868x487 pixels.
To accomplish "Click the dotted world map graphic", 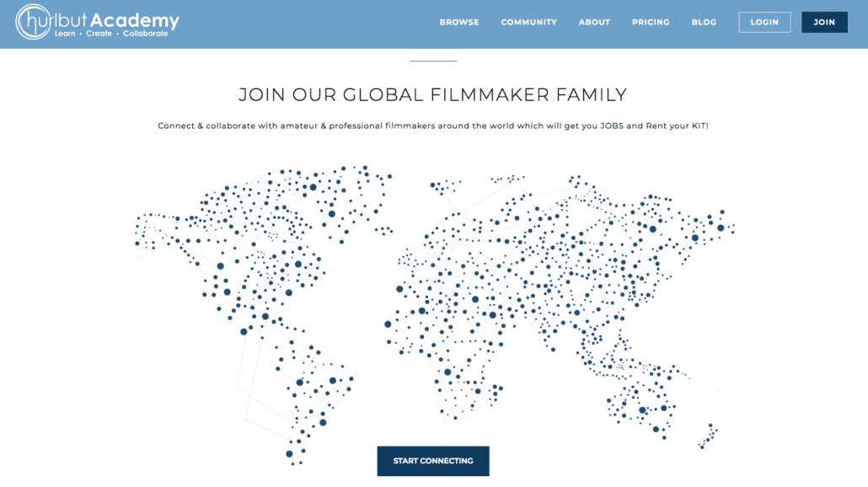I will click(x=433, y=315).
